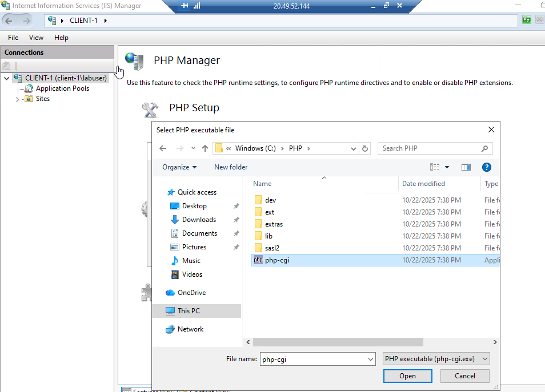545x392 pixels.
Task: Expand CLIENT-1 breadcrumb arrow in address bar
Action: pos(105,21)
